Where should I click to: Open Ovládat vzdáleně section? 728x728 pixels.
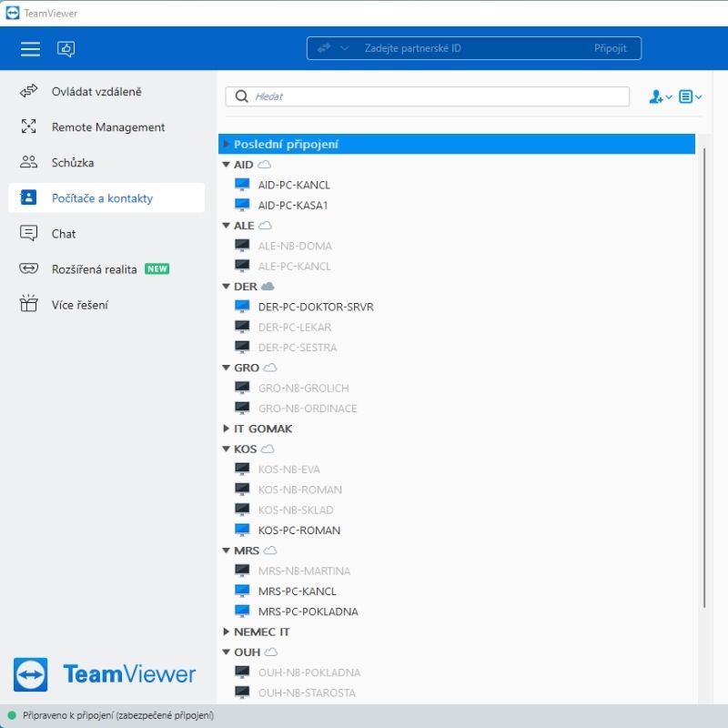tap(106, 92)
